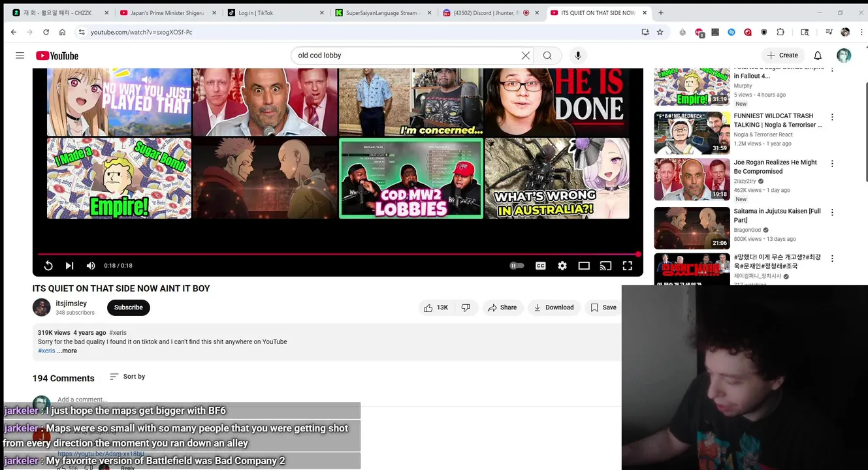Switch to Discord browser tab
The image size is (868, 470).
coord(490,12)
